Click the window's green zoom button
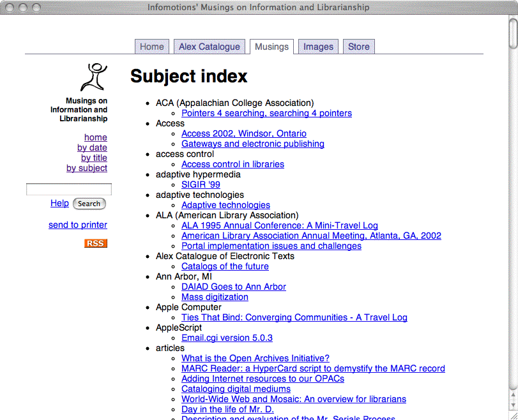The width and height of the screenshot is (518, 420). [36, 8]
